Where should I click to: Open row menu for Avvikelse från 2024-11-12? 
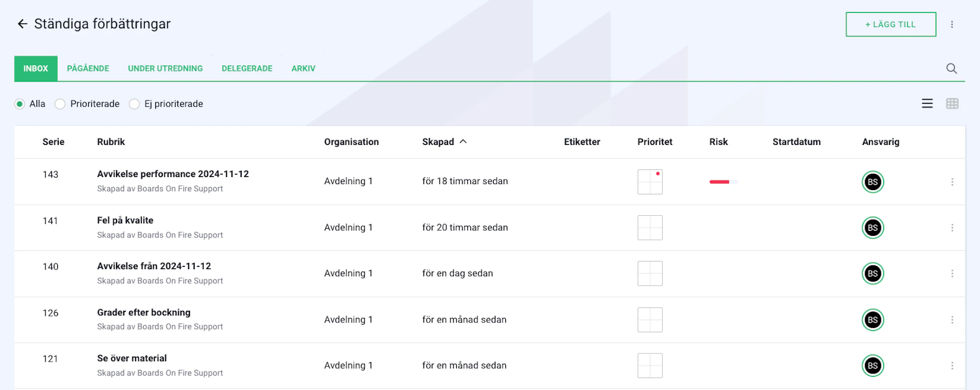click(952, 273)
